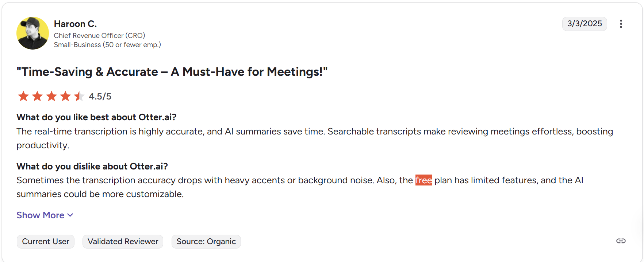The width and height of the screenshot is (644, 262).
Task: Select the Validated Reviewer tag
Action: pyautogui.click(x=123, y=242)
